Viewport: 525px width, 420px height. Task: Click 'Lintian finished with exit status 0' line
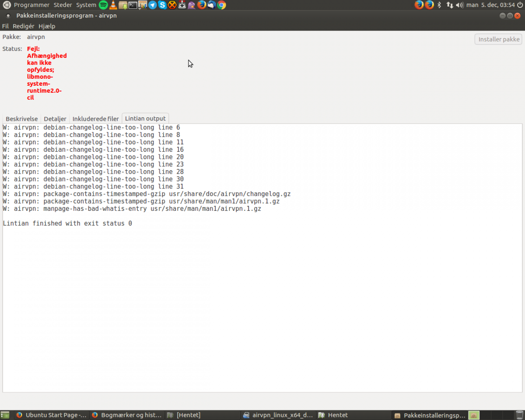67,224
